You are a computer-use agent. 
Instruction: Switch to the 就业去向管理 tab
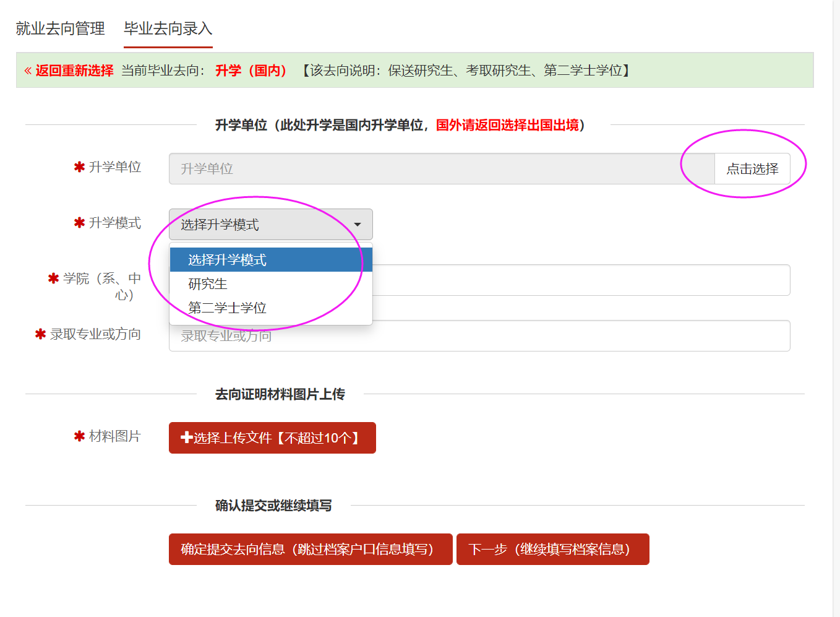(x=60, y=28)
